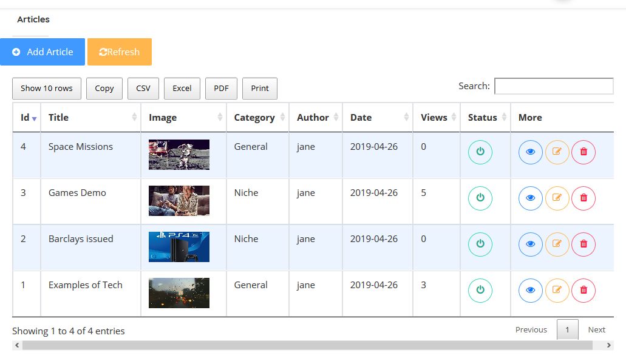
Task: Edit the Examples of Tech article
Action: coord(557,290)
